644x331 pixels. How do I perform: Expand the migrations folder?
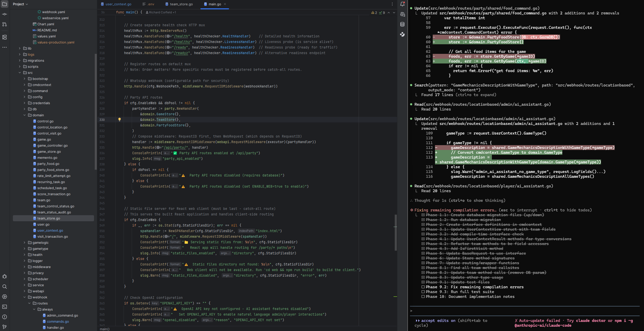[20, 60]
